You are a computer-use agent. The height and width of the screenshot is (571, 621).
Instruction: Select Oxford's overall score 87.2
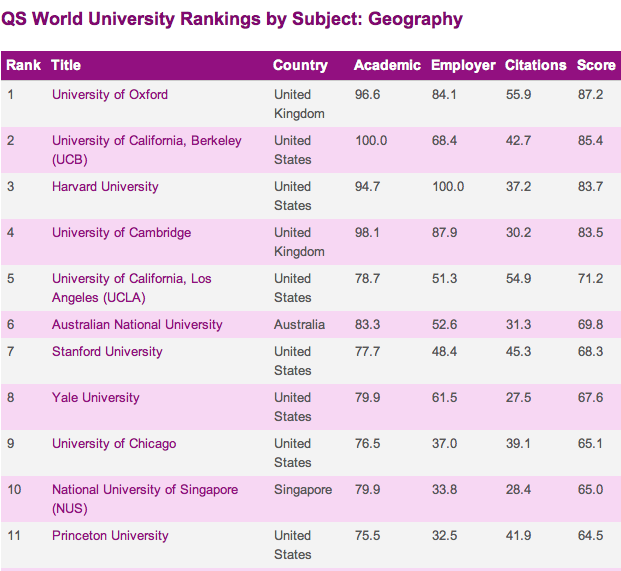(590, 95)
